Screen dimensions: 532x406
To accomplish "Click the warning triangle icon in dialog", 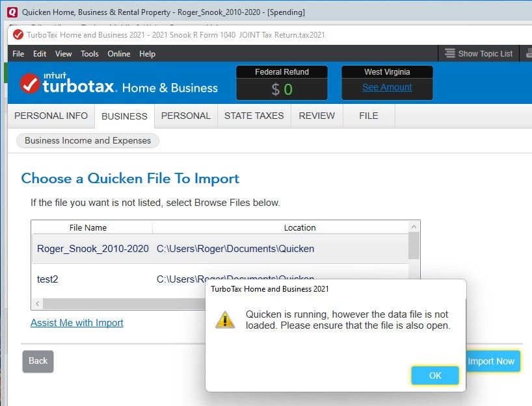I will click(225, 320).
